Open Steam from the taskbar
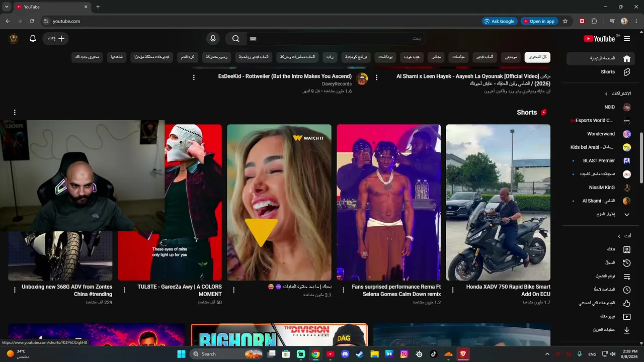 (x=359, y=354)
